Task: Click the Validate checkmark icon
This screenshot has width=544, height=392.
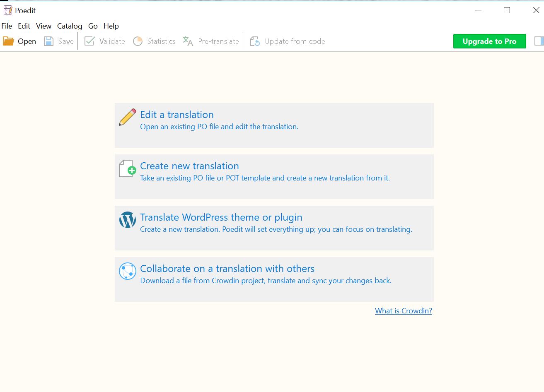Action: (x=89, y=41)
